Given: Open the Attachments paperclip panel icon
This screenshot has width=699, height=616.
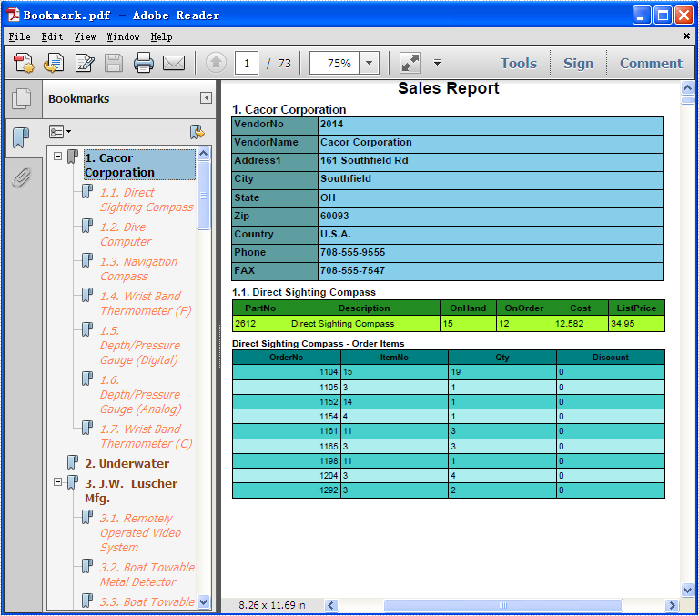Looking at the screenshot, I should tap(22, 177).
